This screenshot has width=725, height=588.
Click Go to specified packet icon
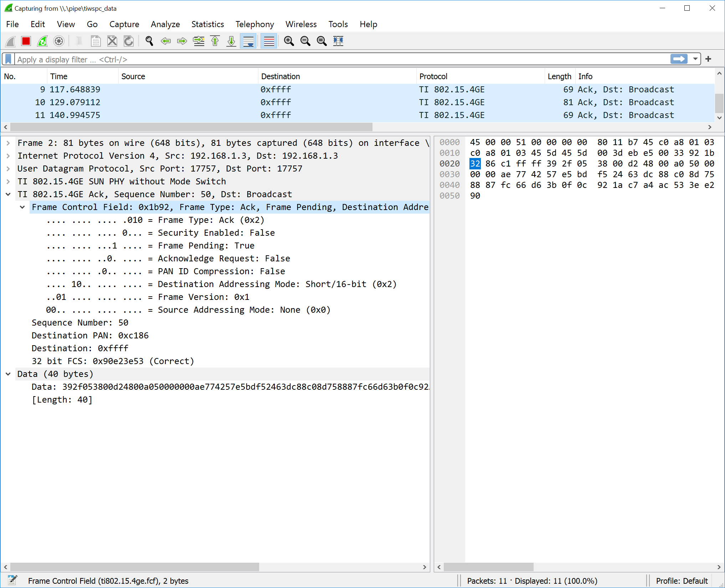tap(199, 41)
